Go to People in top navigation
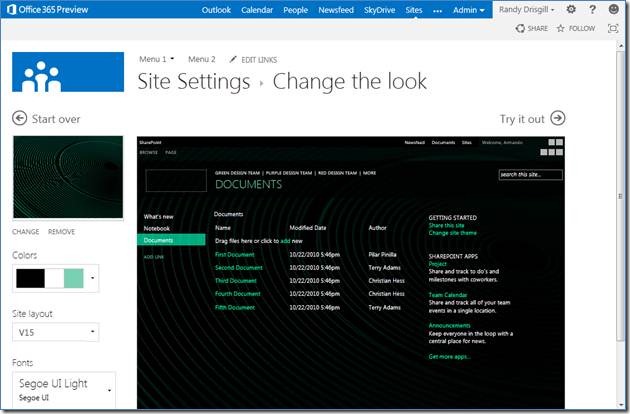The width and height of the screenshot is (630, 414). [295, 10]
